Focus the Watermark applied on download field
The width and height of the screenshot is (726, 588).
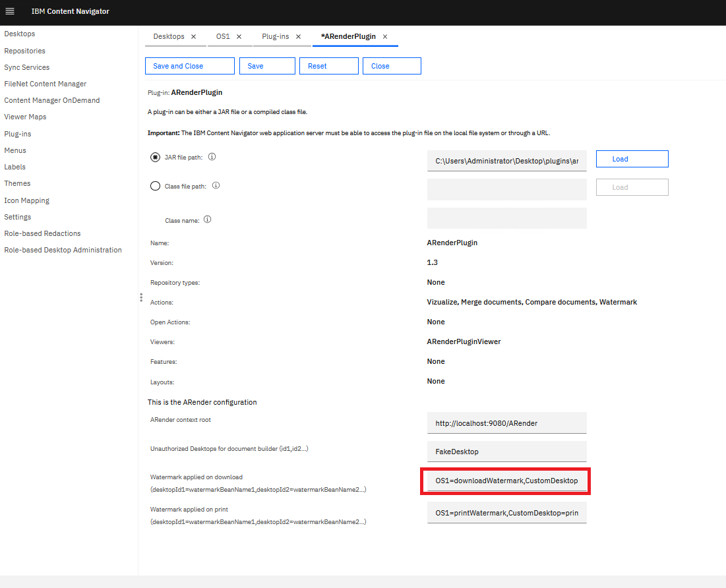(506, 481)
